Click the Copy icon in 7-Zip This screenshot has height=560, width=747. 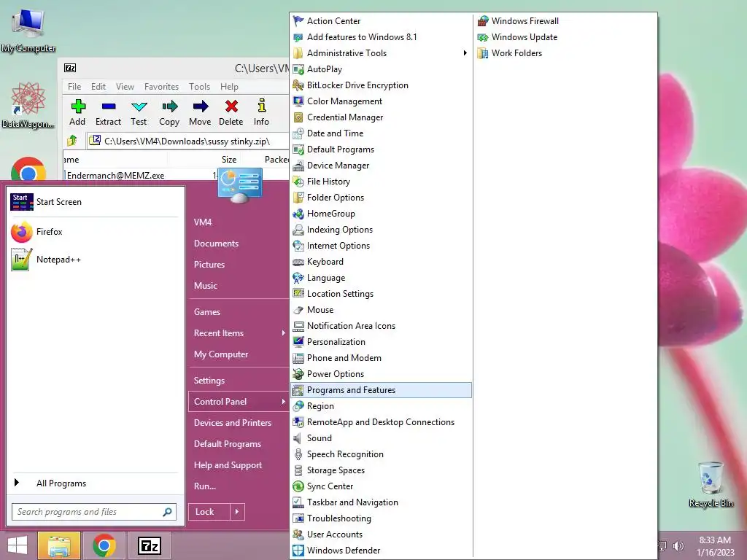[169, 106]
